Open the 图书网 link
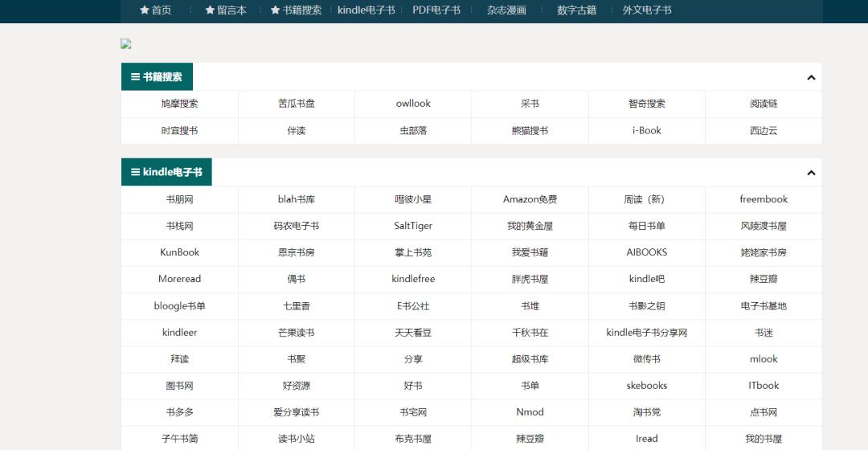The width and height of the screenshot is (868, 450). tap(179, 386)
